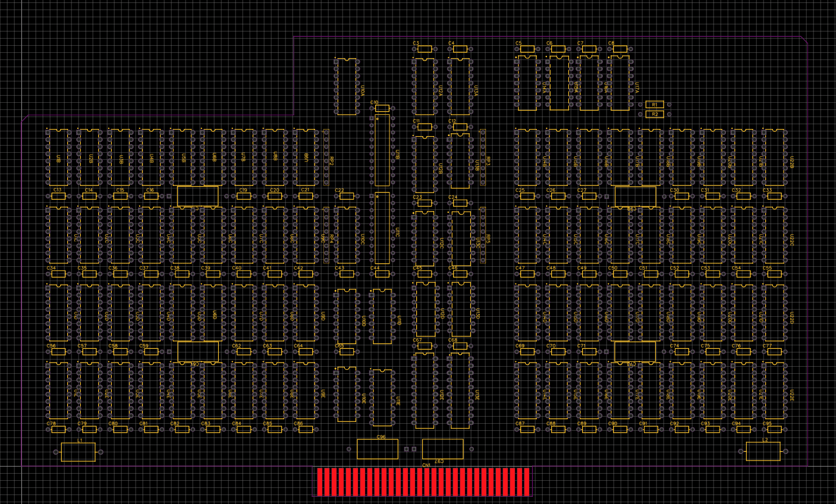Click the U13B chip
This screenshot has height=504, width=836.
[x=460, y=161]
